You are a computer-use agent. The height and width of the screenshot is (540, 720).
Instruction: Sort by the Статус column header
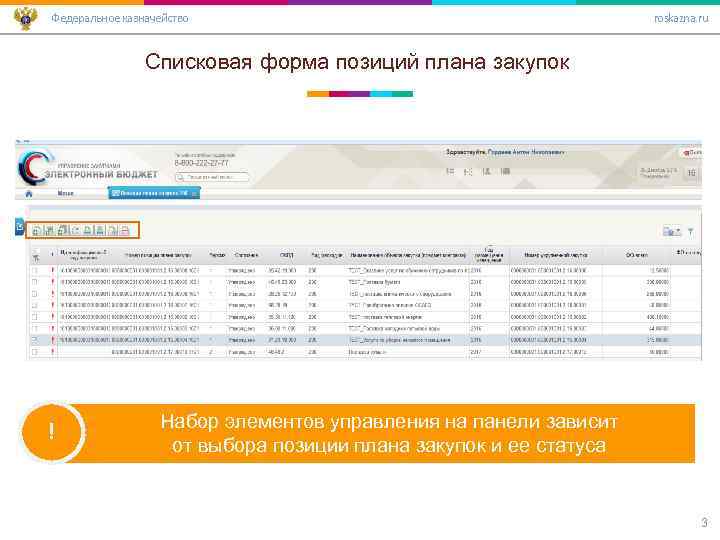246,255
